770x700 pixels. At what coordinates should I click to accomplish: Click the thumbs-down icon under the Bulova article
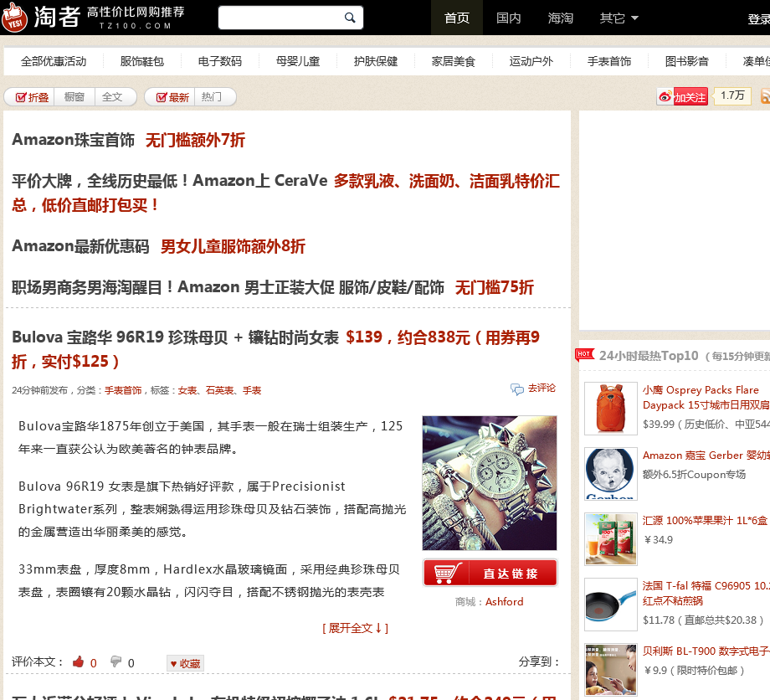tap(116, 661)
